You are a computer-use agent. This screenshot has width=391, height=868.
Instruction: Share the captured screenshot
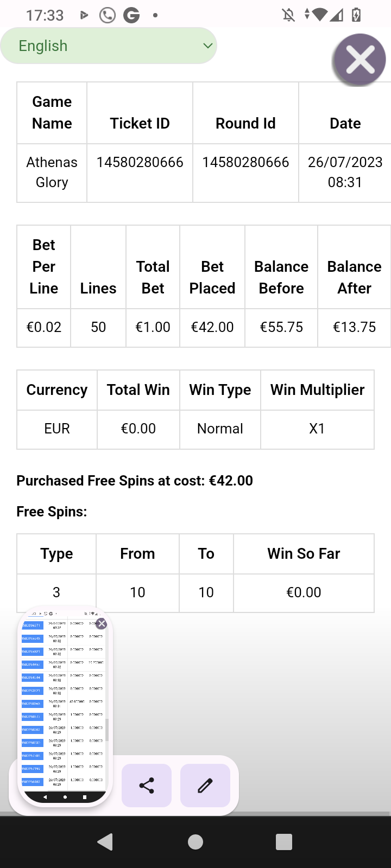pyautogui.click(x=147, y=786)
